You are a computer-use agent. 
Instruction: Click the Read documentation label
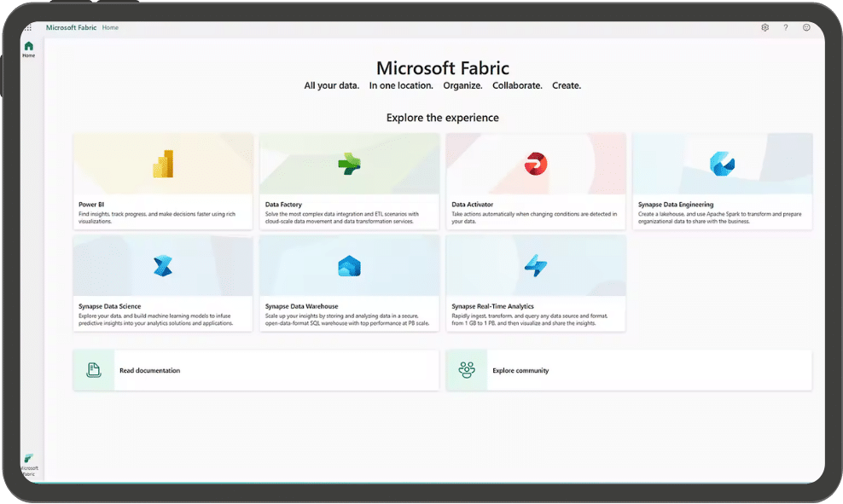pyautogui.click(x=149, y=371)
